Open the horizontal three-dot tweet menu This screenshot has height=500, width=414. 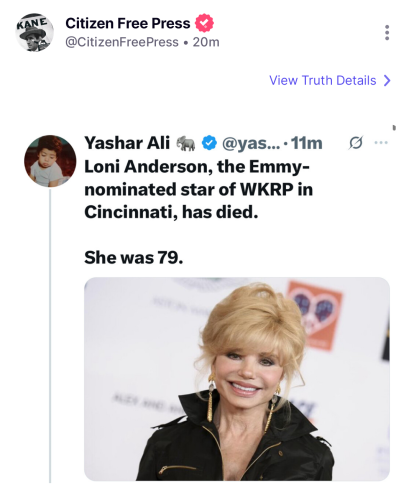(381, 143)
